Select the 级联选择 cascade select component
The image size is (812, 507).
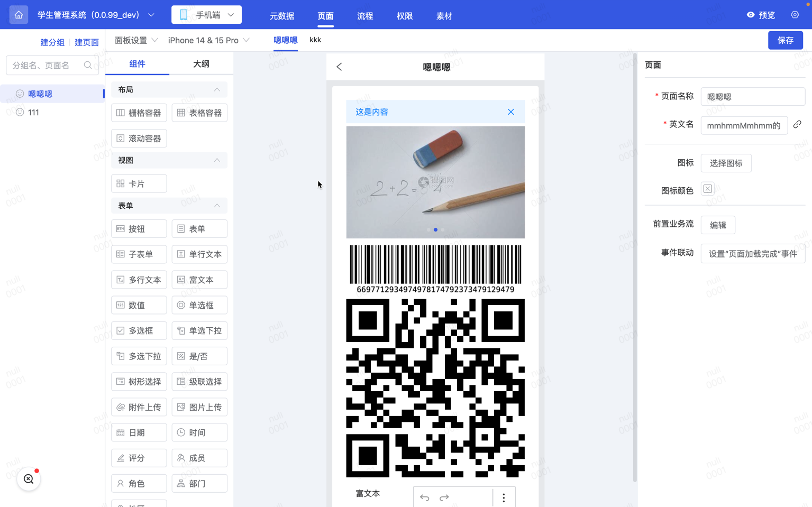point(199,382)
